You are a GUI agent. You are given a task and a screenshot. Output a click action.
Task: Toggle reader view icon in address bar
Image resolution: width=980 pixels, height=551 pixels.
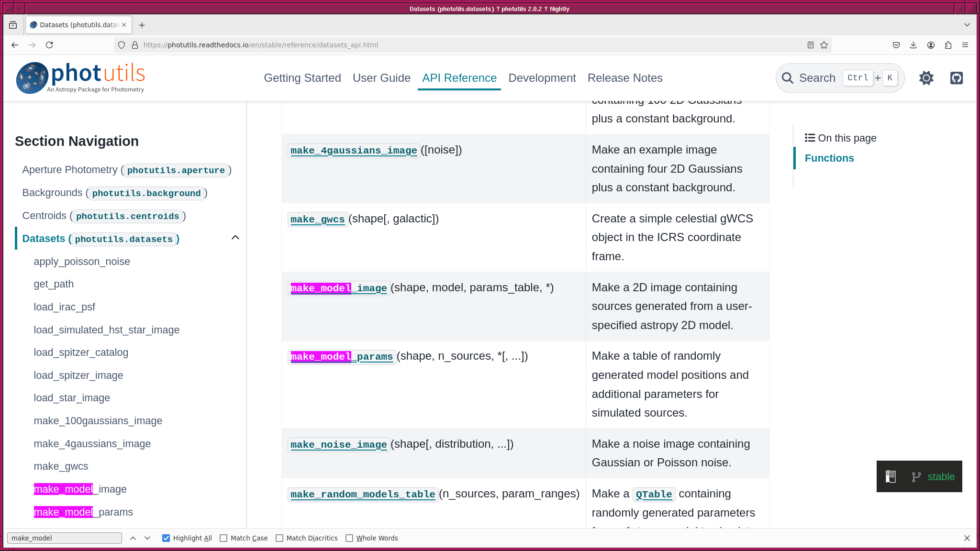810,45
